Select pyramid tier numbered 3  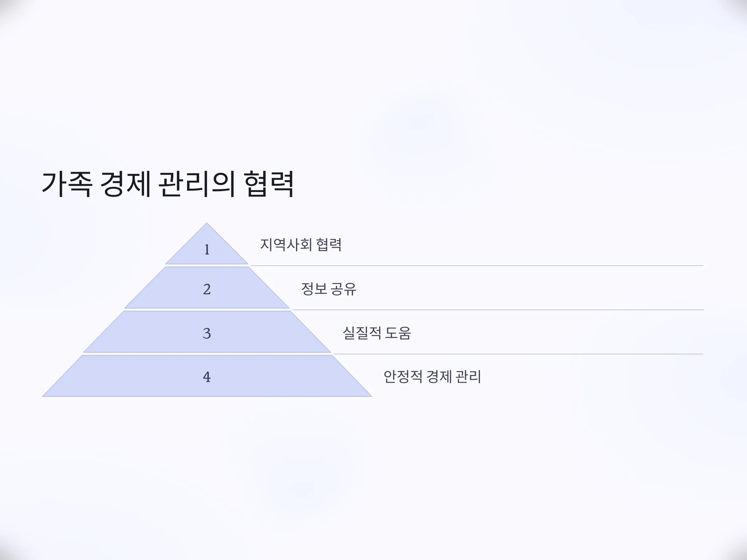[207, 332]
